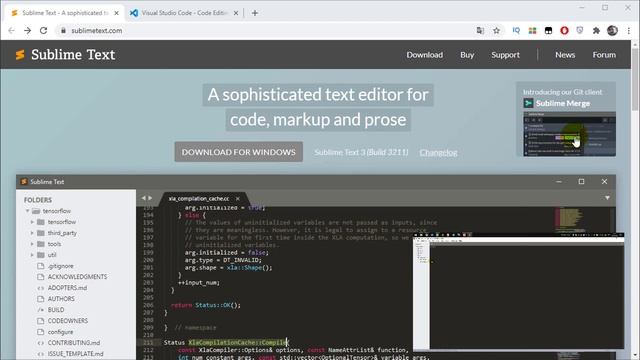Click the overlay editor preview thumbnail
The width and height of the screenshot is (640, 360).
pyautogui.click(x=518, y=292)
